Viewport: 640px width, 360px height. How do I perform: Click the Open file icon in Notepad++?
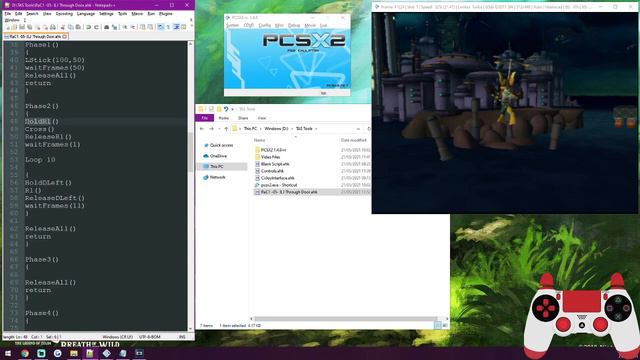coord(14,27)
